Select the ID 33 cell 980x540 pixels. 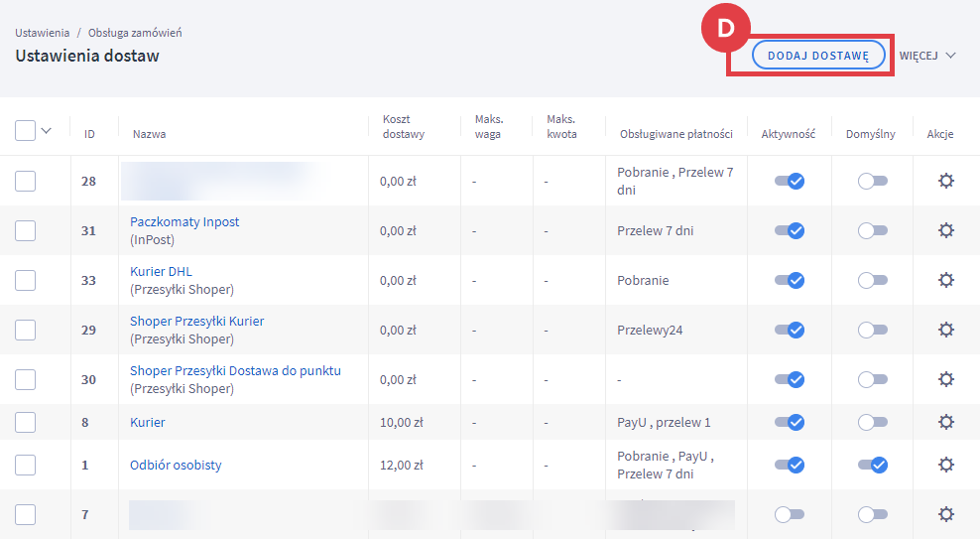tap(88, 280)
